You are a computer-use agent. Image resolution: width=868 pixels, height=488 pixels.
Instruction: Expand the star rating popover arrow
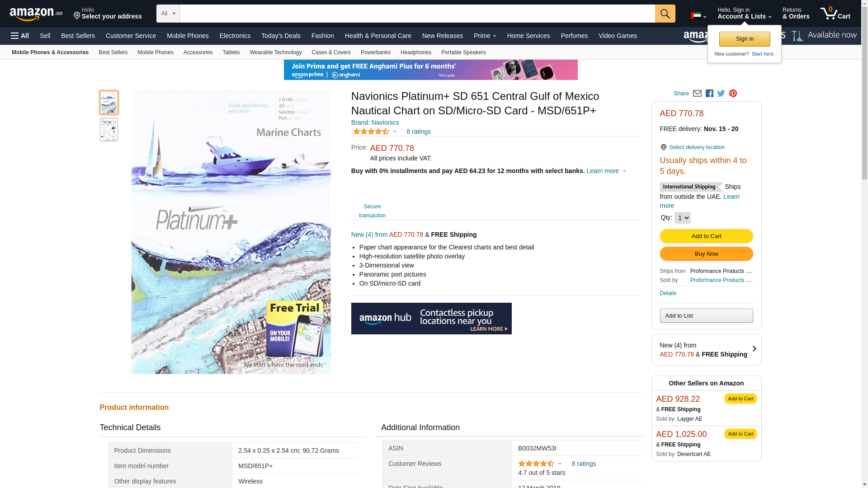[395, 132]
